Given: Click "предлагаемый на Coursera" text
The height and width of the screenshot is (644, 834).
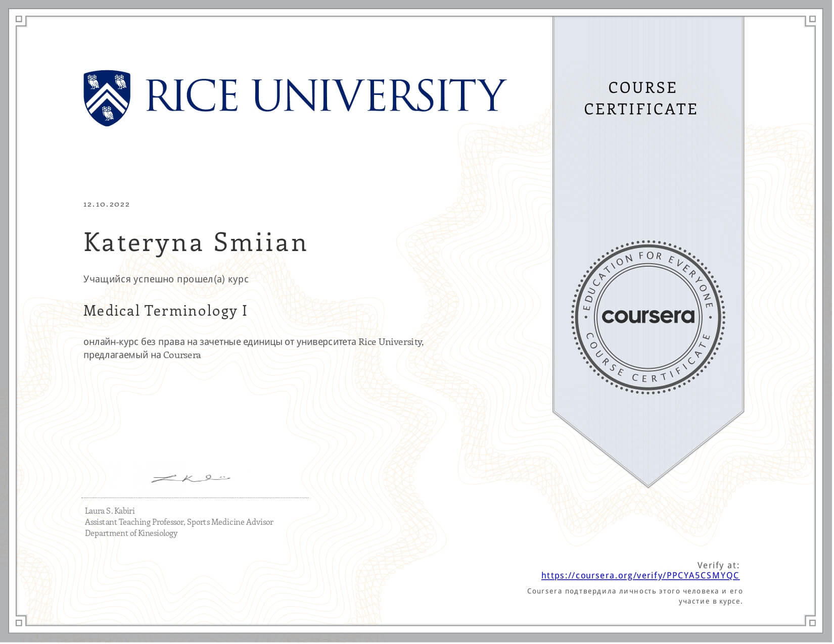Looking at the screenshot, I should (x=142, y=355).
